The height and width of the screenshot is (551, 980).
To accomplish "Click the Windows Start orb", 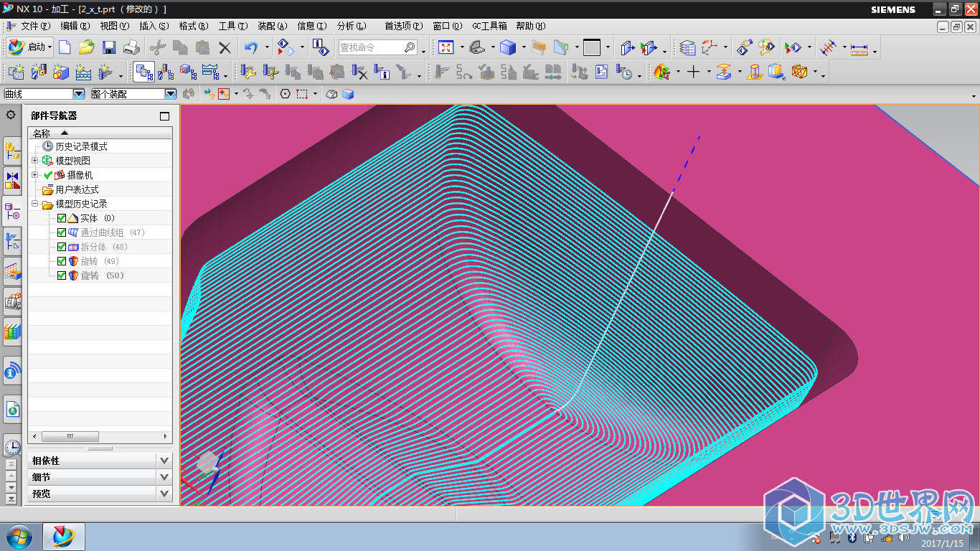I will [19, 536].
